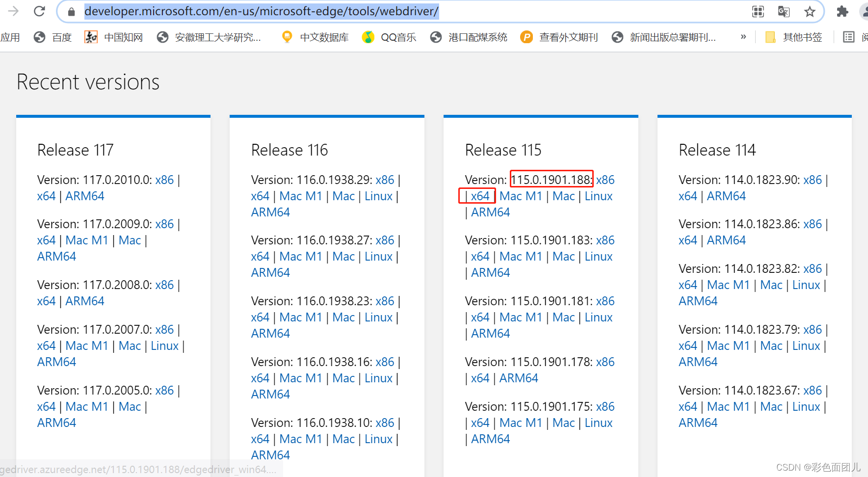Click the padlock site security icon
The width and height of the screenshot is (868, 477).
pos(71,12)
